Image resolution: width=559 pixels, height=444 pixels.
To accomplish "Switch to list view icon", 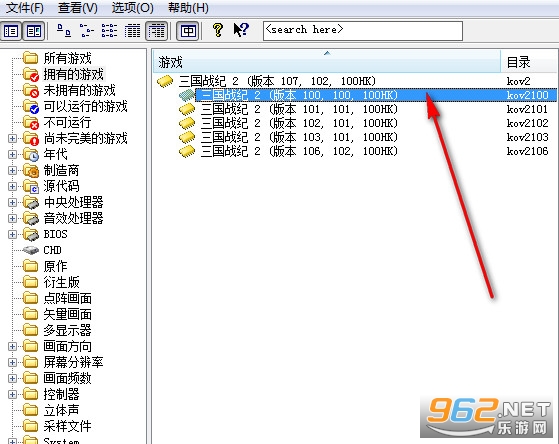I will [109, 31].
